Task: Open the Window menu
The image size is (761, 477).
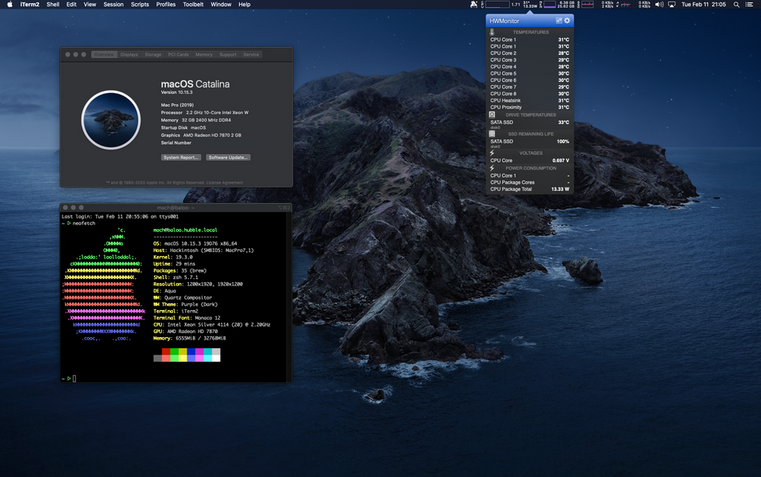Action: [221, 4]
